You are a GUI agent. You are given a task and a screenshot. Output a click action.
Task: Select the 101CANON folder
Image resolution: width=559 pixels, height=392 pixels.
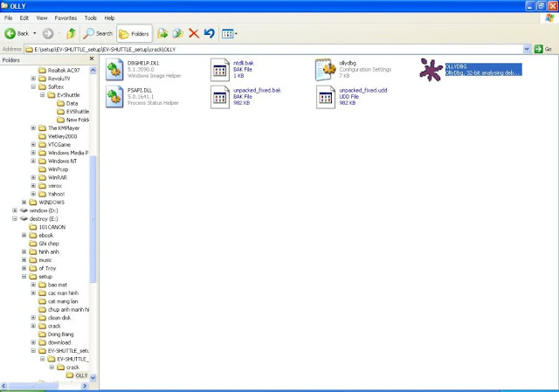(47, 227)
